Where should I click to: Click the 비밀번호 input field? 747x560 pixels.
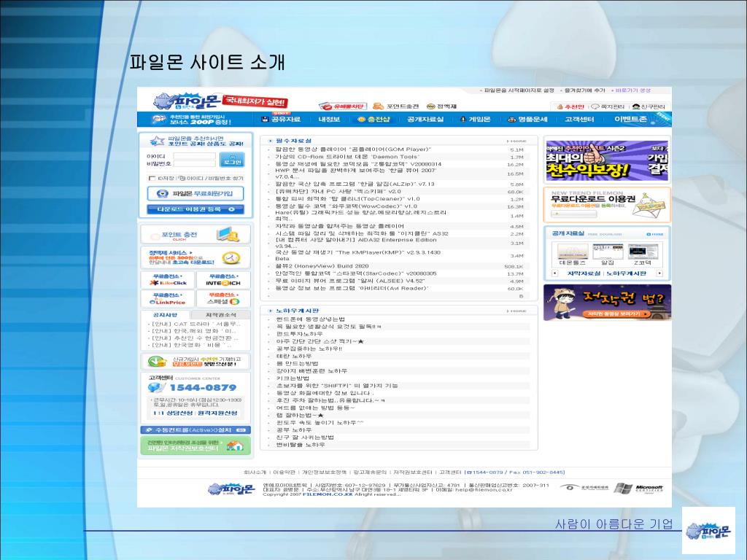[x=194, y=163]
